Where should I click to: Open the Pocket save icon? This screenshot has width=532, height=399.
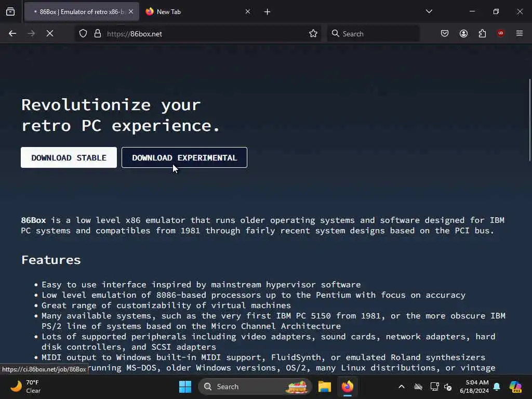coord(445,33)
